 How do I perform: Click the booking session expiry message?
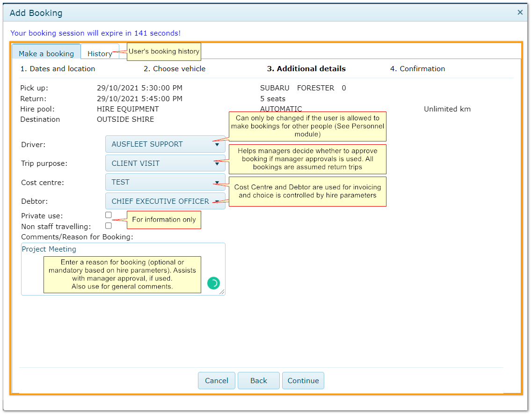(x=95, y=33)
